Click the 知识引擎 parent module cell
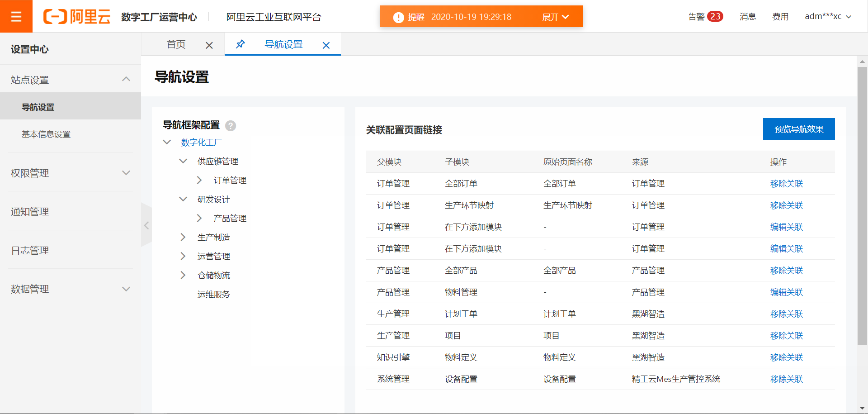The image size is (868, 414). point(393,357)
